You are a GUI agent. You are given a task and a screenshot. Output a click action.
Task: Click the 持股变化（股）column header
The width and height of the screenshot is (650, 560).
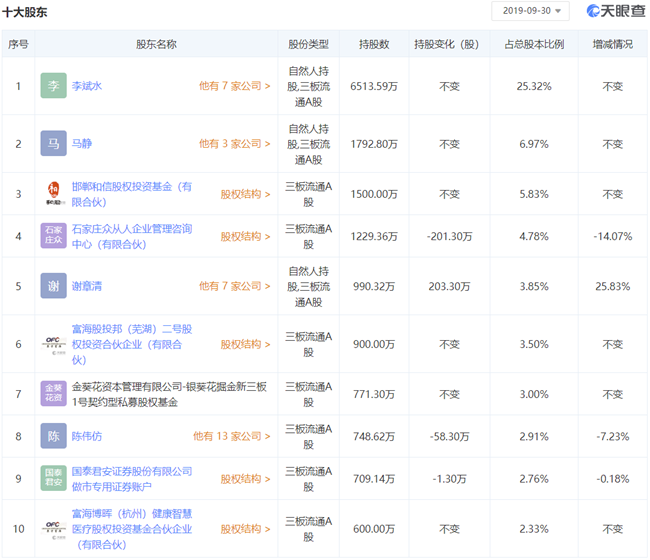[x=449, y=44]
